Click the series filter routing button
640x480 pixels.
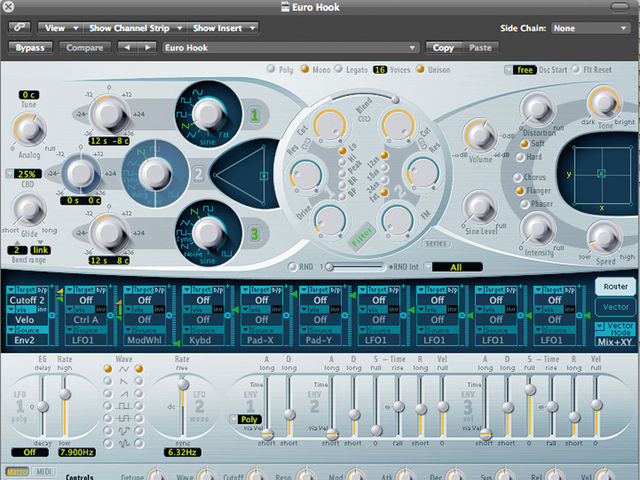pyautogui.click(x=436, y=243)
